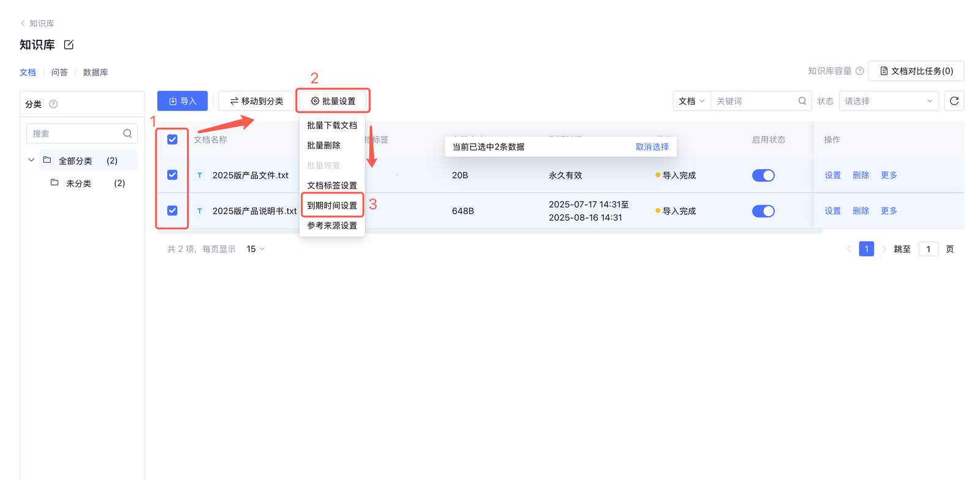Click the help icon next to 知识库容量
The width and height of the screenshot is (980, 480).
[x=859, y=71]
